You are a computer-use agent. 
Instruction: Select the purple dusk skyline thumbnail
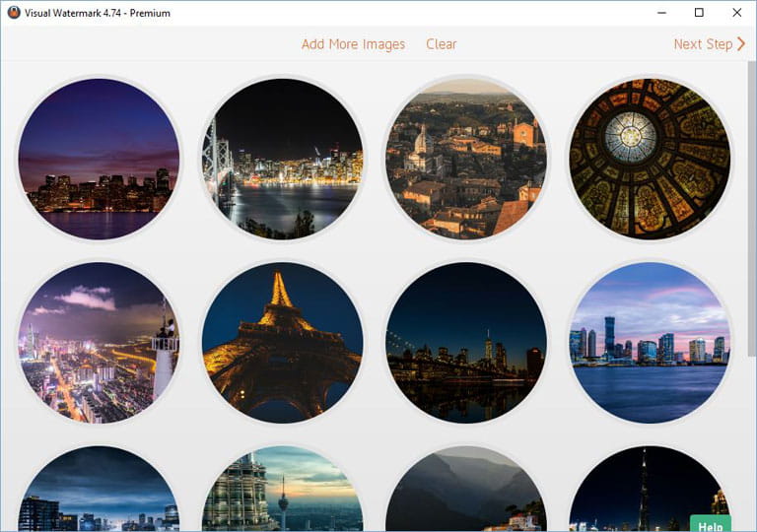point(99,159)
